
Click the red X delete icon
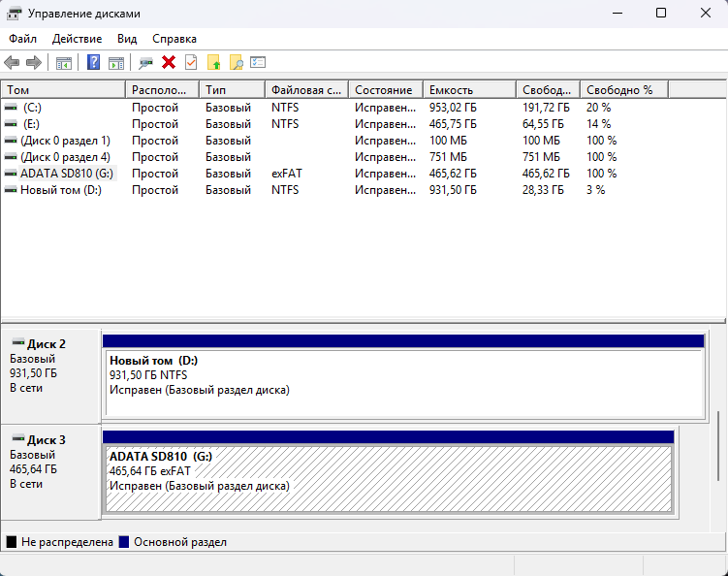(x=169, y=63)
